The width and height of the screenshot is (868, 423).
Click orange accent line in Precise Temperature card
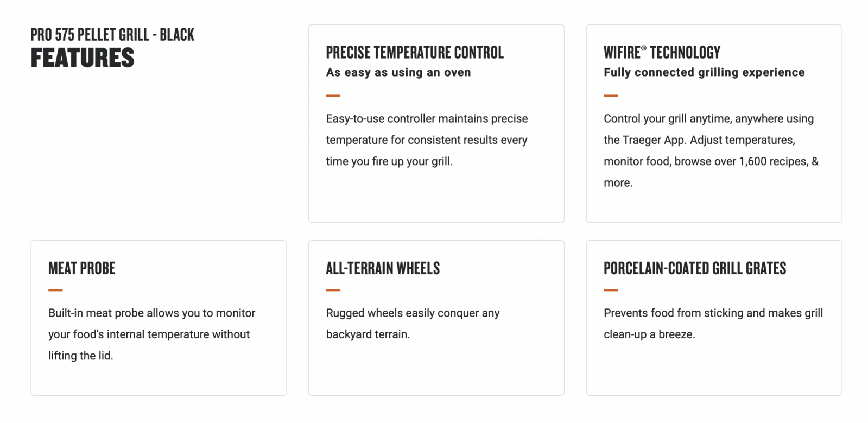pos(333,96)
